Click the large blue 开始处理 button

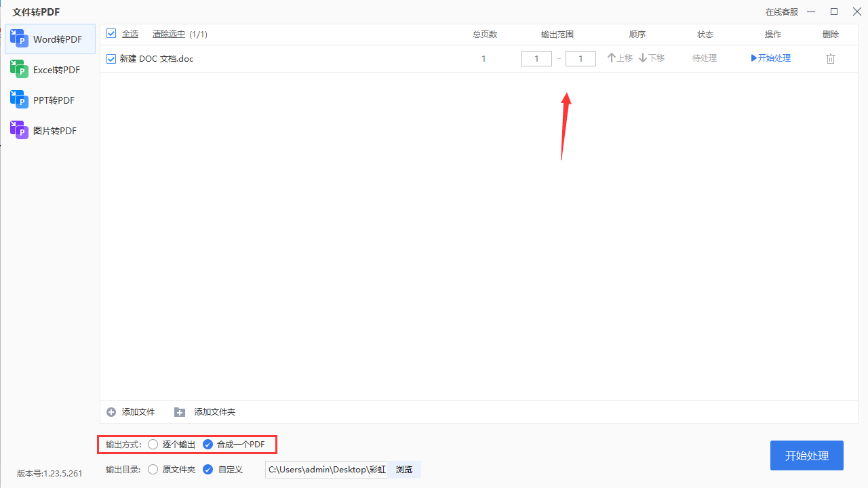[807, 455]
